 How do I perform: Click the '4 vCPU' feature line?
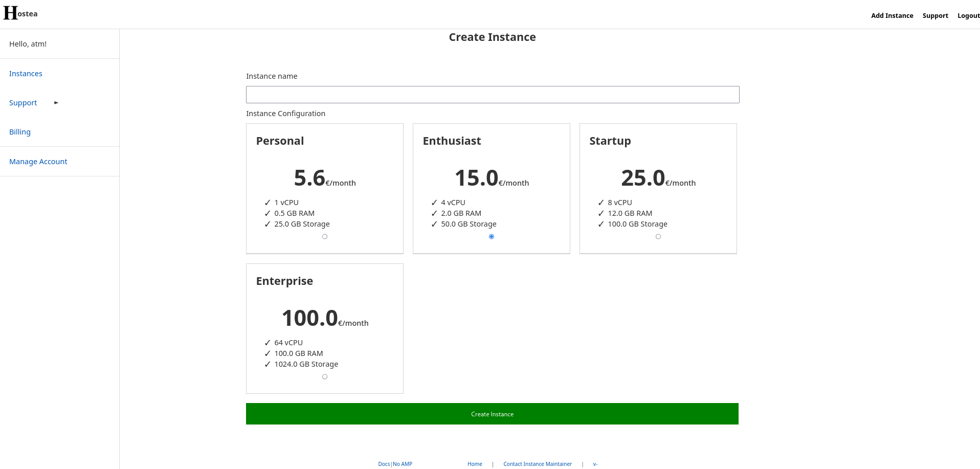[453, 203]
